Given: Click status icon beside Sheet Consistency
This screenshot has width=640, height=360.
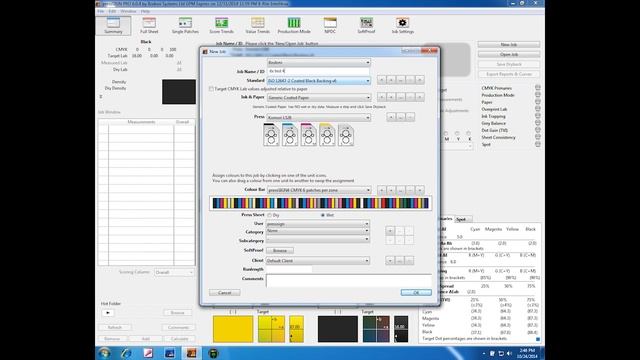Looking at the screenshot, I should tap(538, 137).
